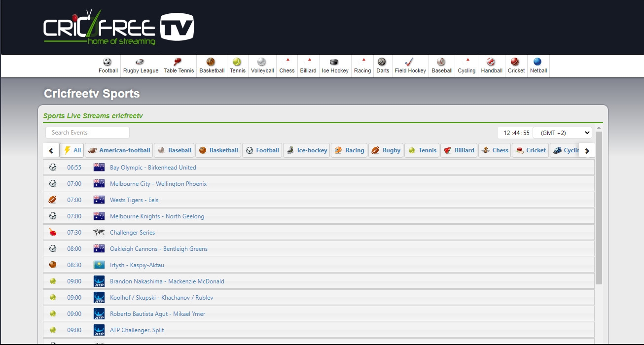Screen dimensions: 644x345
Task: Open Irtysh - Kaspiy-Aktau stream
Action: click(137, 265)
